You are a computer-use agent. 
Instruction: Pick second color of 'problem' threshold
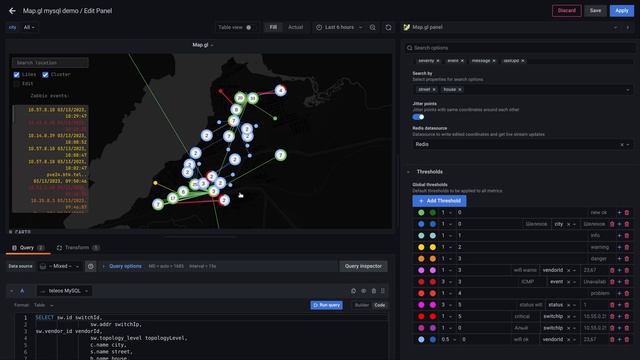[x=433, y=293]
